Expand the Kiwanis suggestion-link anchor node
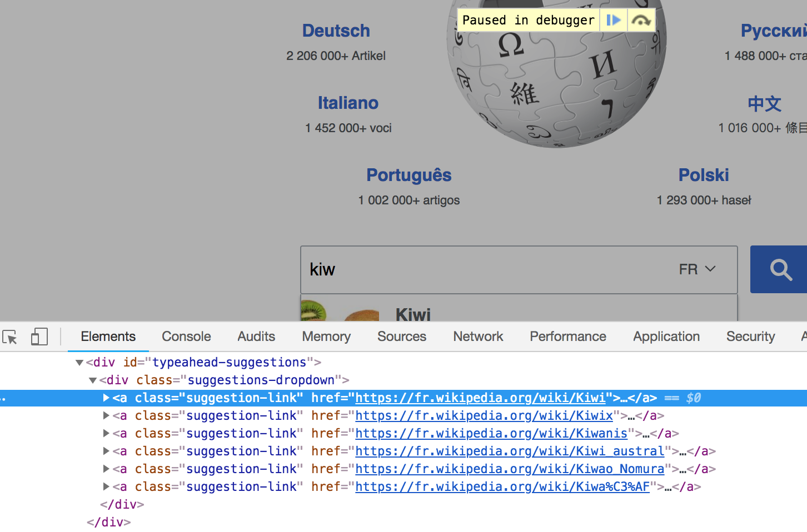807x532 pixels. pyautogui.click(x=106, y=433)
